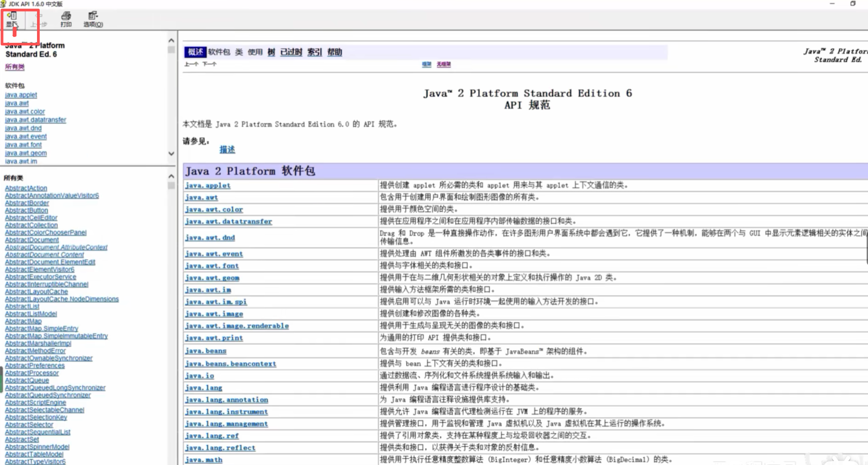Open java.math package link
The width and height of the screenshot is (868, 465).
coord(204,460)
